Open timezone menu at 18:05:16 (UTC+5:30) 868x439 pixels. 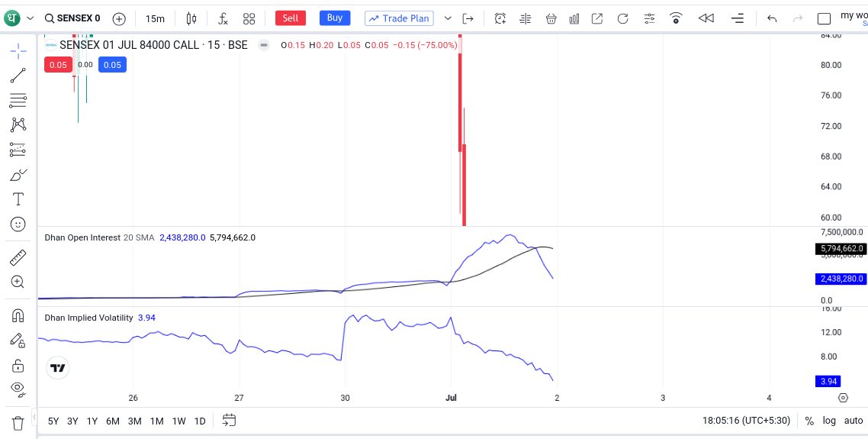point(746,421)
